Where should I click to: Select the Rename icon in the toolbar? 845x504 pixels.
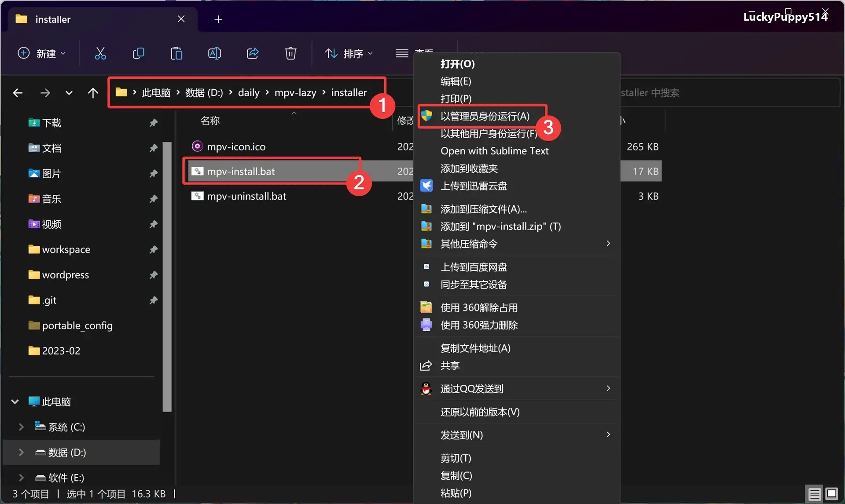click(x=214, y=53)
